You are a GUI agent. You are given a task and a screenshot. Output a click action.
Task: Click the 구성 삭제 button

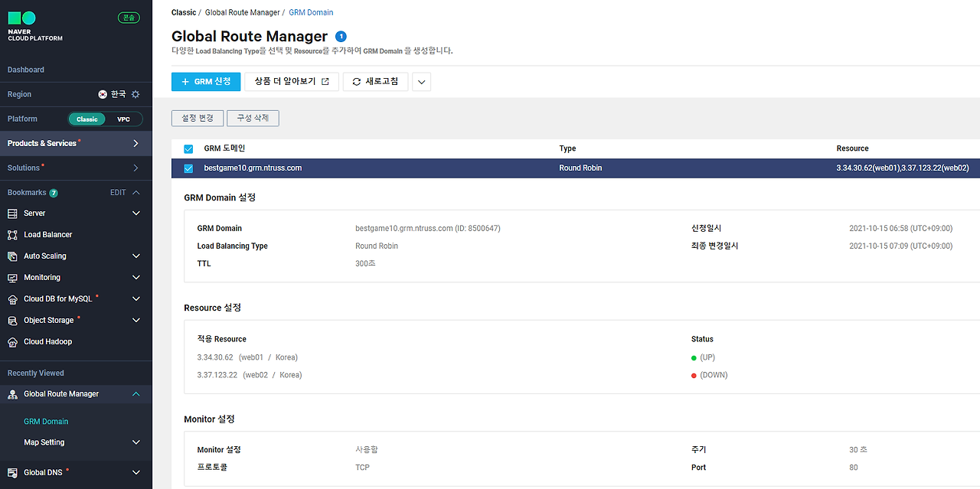253,119
